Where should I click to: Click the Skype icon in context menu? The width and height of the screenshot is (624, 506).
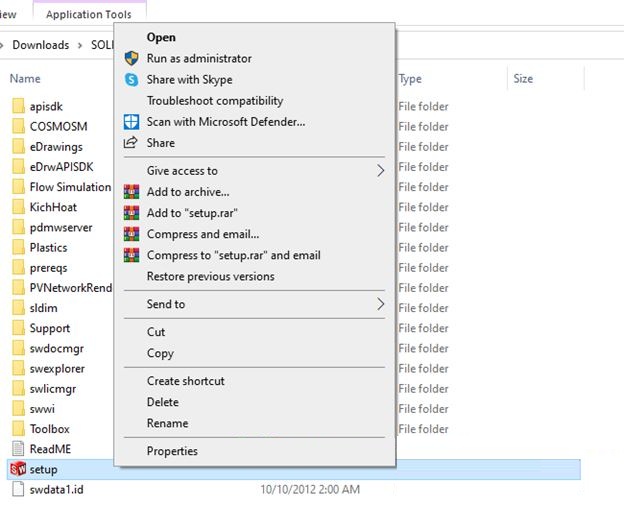click(x=131, y=80)
